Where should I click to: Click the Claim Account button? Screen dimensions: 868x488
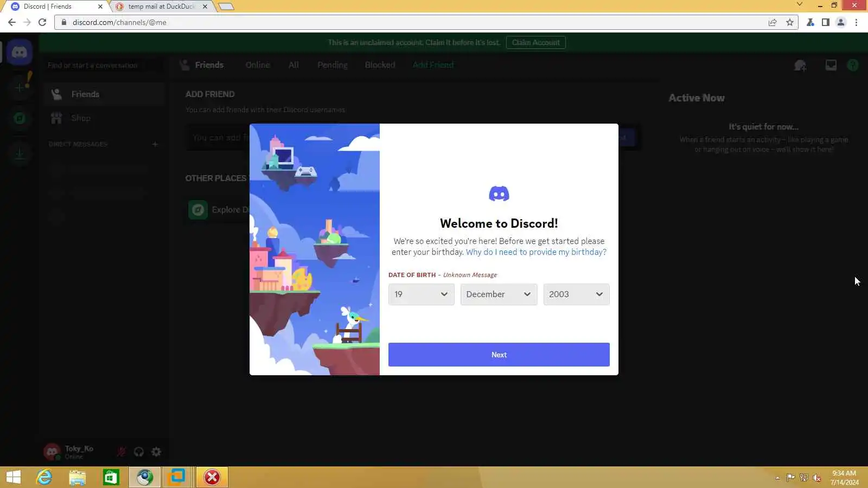(x=536, y=42)
